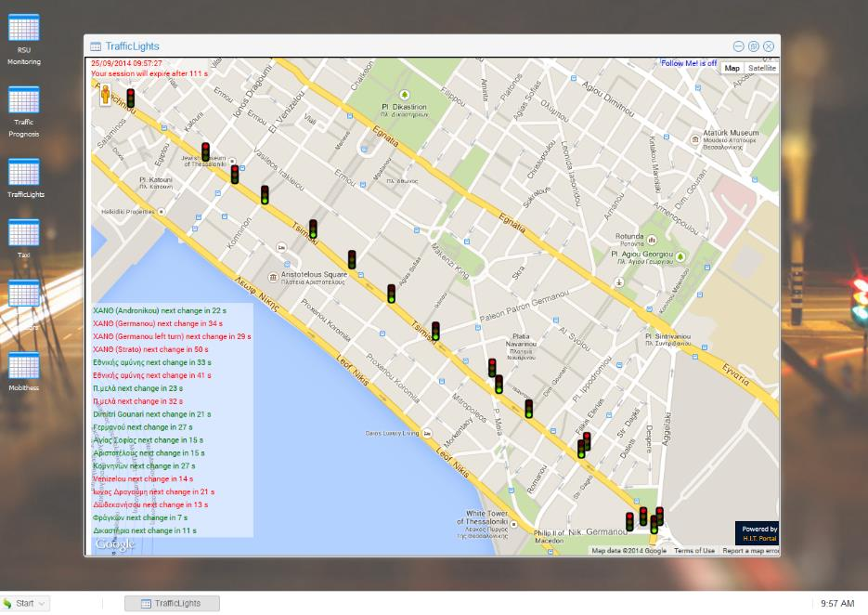Click the traffic light nearest the Dim. Gounari label
Image resolution: width=868 pixels, height=615 pixels.
point(529,409)
